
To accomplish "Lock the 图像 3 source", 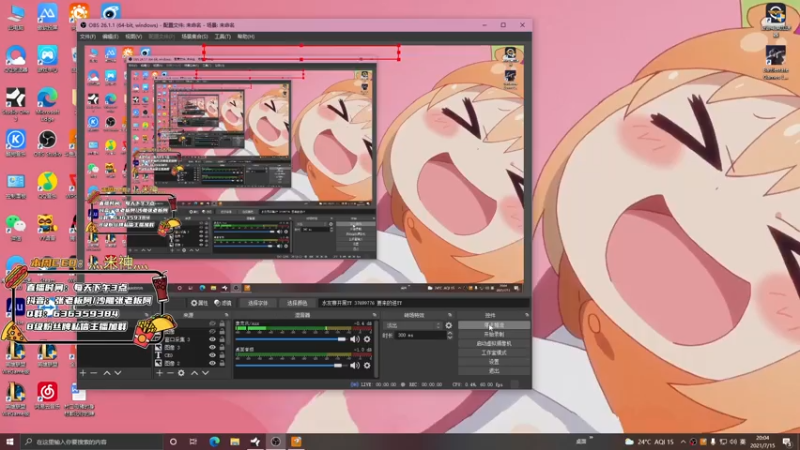I will tap(222, 347).
